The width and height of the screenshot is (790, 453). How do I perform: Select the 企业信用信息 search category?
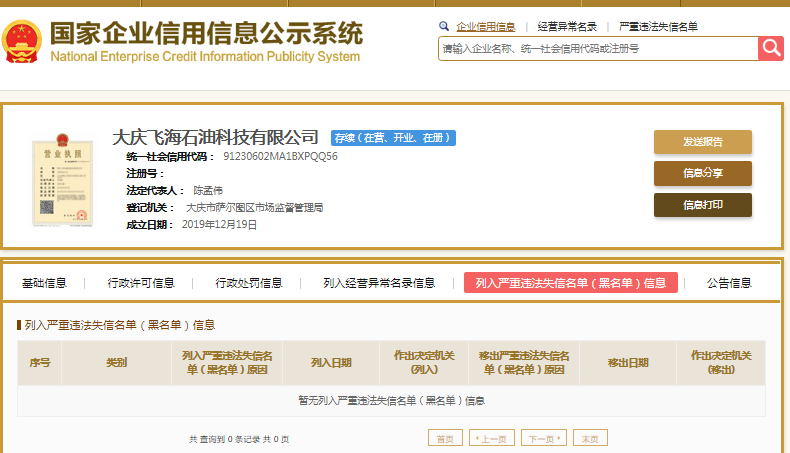(x=486, y=27)
